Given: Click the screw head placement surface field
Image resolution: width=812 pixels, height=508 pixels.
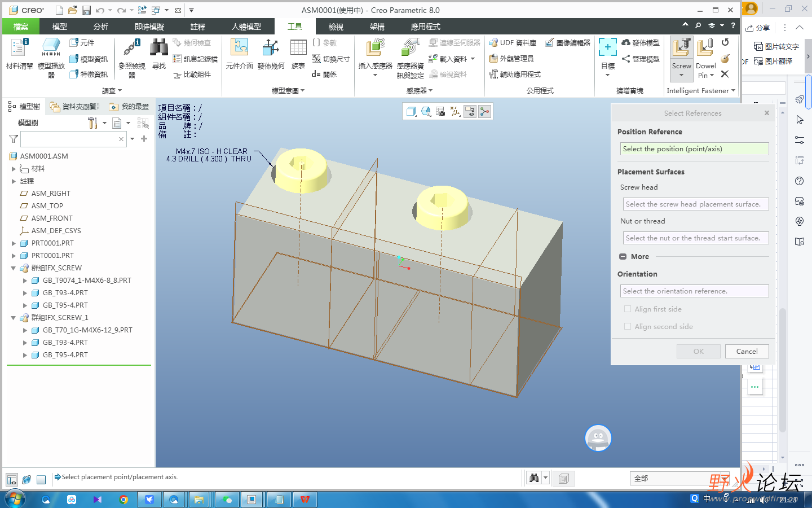Looking at the screenshot, I should (x=696, y=204).
